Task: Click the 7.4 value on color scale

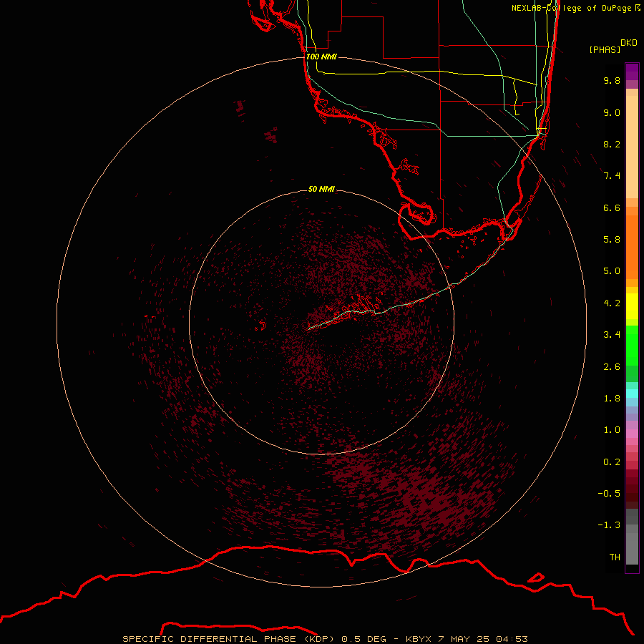Action: [612, 176]
